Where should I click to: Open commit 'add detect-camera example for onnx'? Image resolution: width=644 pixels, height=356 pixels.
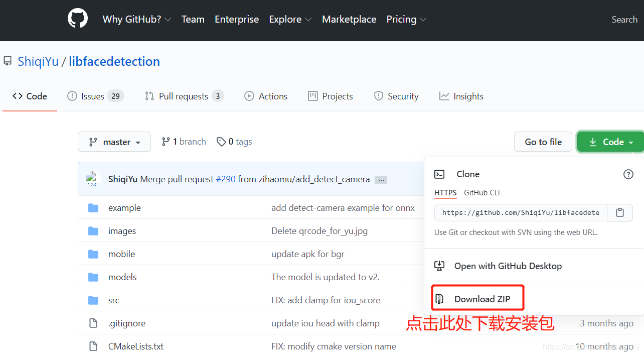tap(343, 208)
